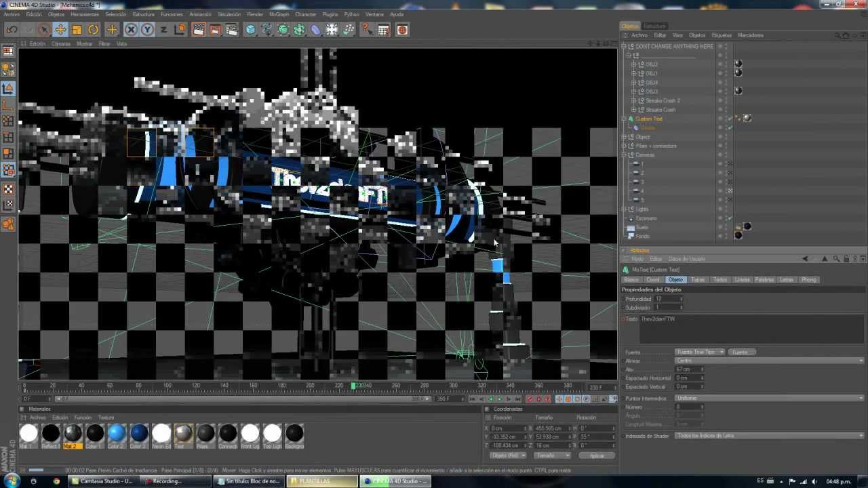Image resolution: width=868 pixels, height=488 pixels.
Task: Click Render to Picture Viewer icon
Action: coord(215,30)
